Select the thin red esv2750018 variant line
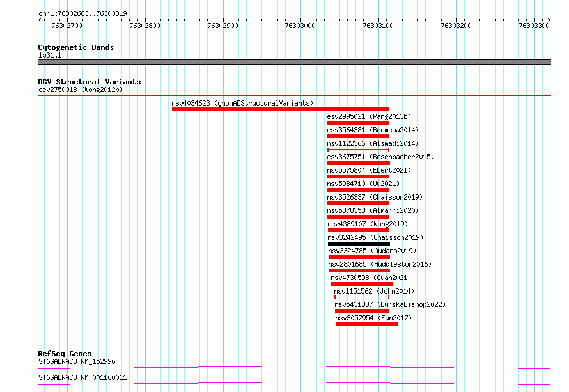The image size is (569, 392). tap(294, 96)
